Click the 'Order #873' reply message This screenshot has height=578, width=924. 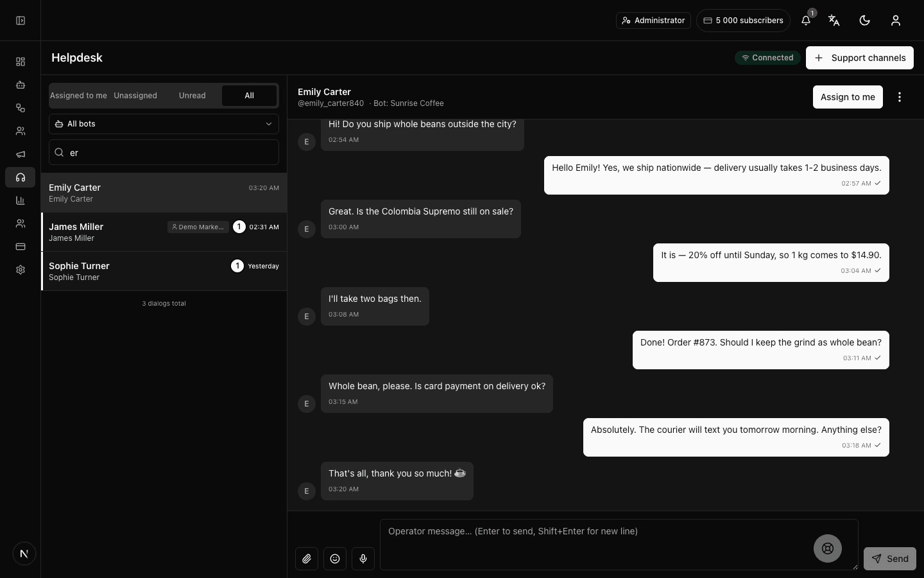point(761,350)
